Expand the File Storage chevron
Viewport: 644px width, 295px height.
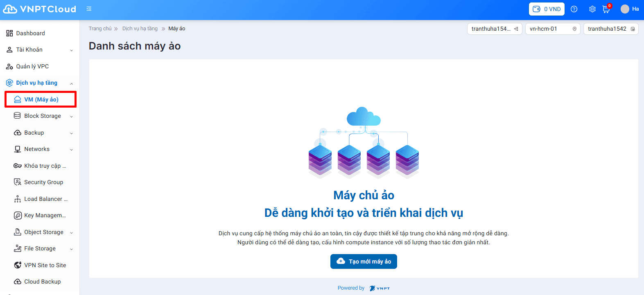[x=72, y=249]
